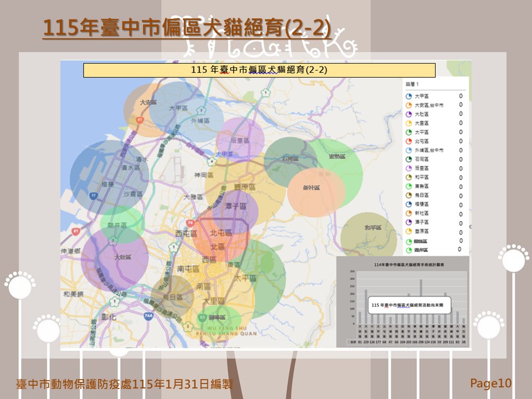The height and width of the screenshot is (399, 532).
Task: Click the olive 和平區 legend icon
Action: (408, 177)
